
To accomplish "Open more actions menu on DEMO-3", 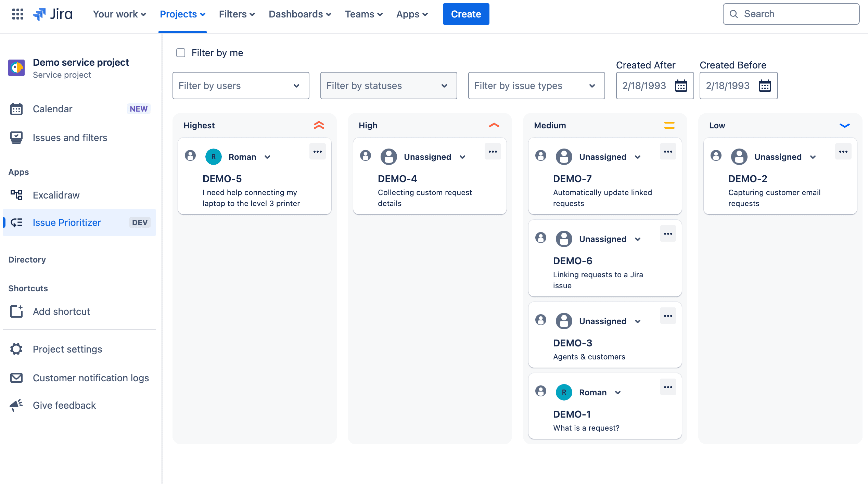I will click(668, 316).
